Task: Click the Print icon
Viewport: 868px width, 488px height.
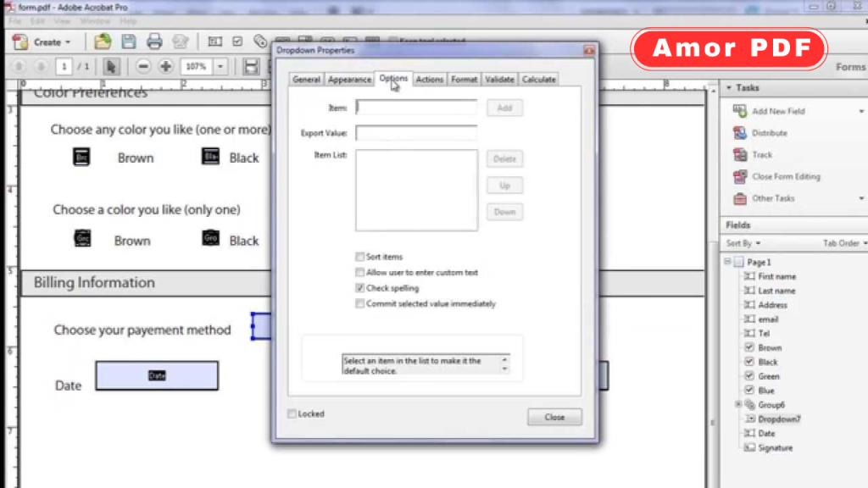Action: click(154, 42)
